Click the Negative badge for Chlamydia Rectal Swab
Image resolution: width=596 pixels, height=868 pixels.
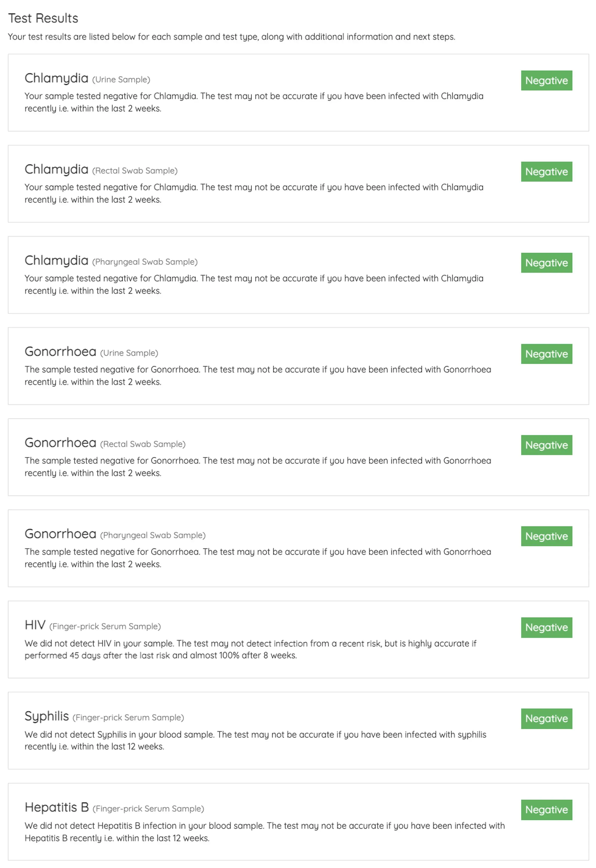pos(546,171)
